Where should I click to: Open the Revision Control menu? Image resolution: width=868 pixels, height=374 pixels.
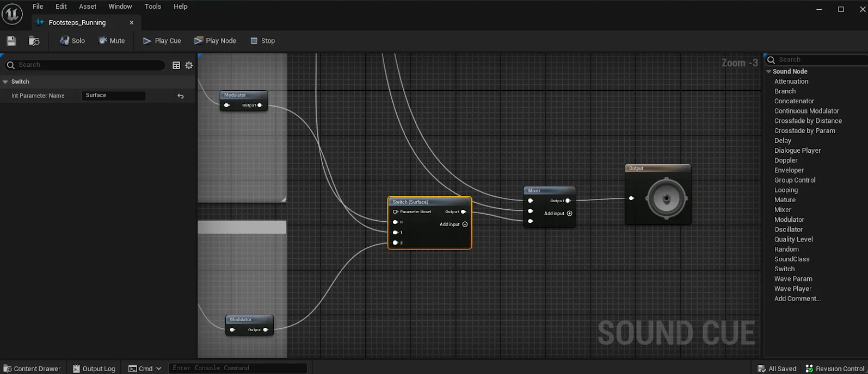click(x=835, y=369)
